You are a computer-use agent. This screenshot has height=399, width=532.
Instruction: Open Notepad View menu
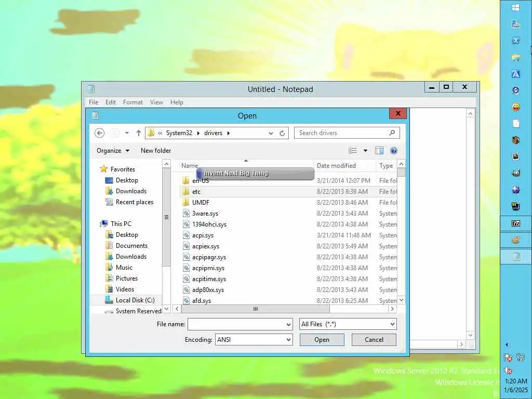(x=156, y=102)
